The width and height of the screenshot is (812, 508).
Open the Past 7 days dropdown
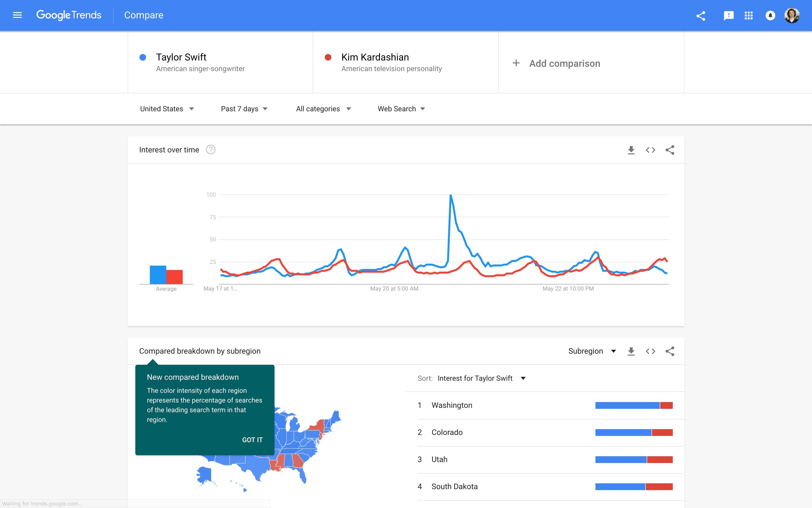tap(244, 109)
